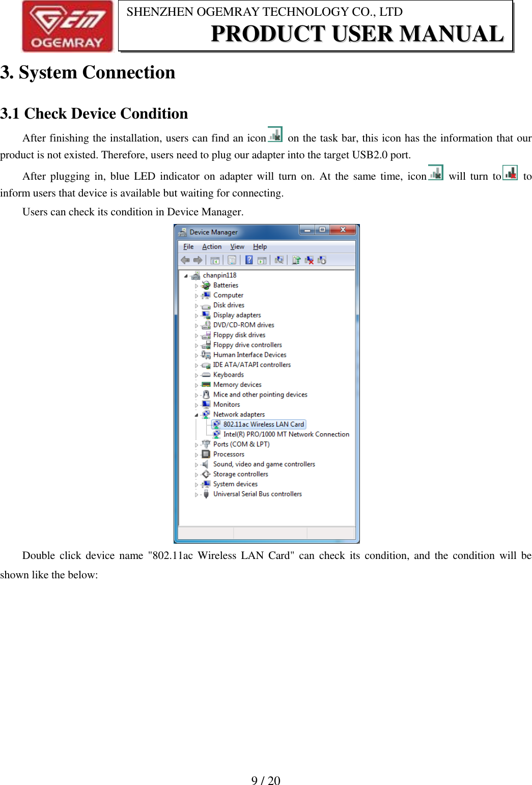Select 'Ports (COM & LPT)' label
This screenshot has height=785, width=532.
pos(241,444)
